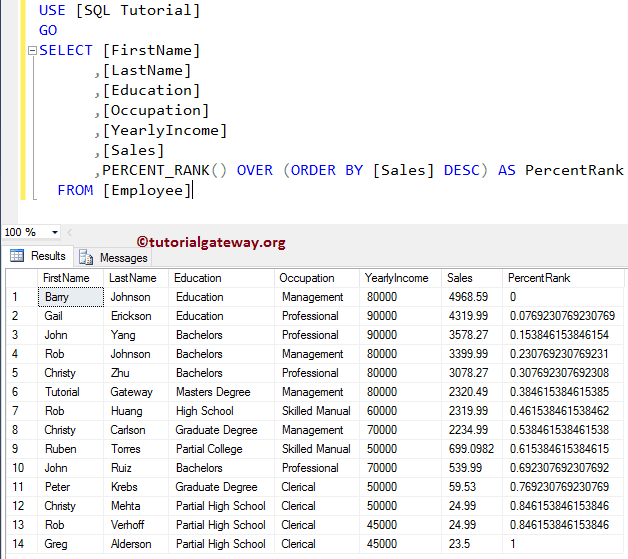The width and height of the screenshot is (628, 559).
Task: Click the PERCENT_RANK function in the query
Action: tap(155, 170)
